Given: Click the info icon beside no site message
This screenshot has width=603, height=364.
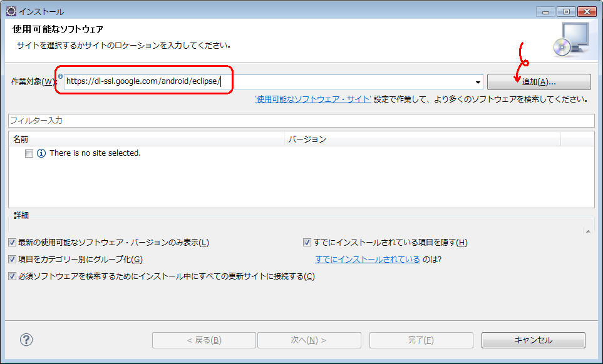Looking at the screenshot, I should [41, 153].
